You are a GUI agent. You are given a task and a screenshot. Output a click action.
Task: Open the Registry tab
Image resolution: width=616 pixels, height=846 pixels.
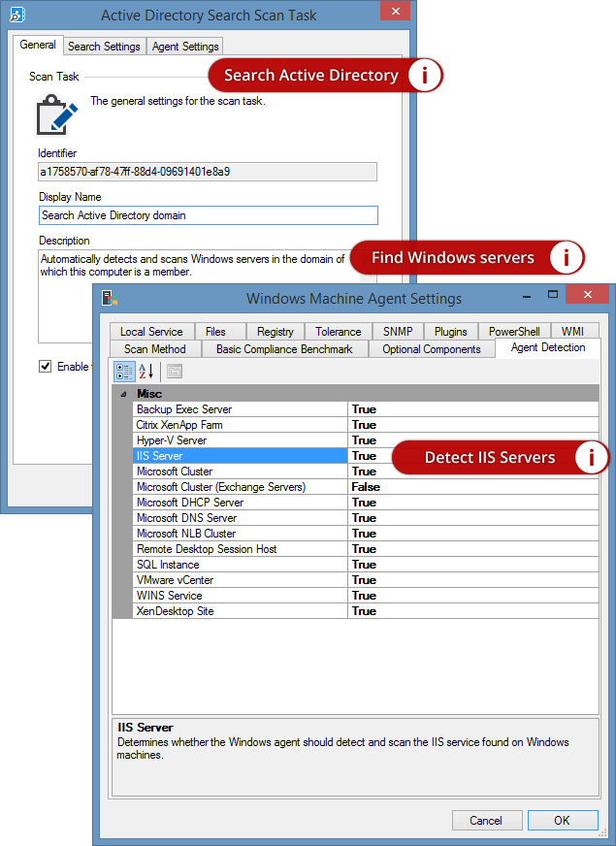tap(276, 331)
